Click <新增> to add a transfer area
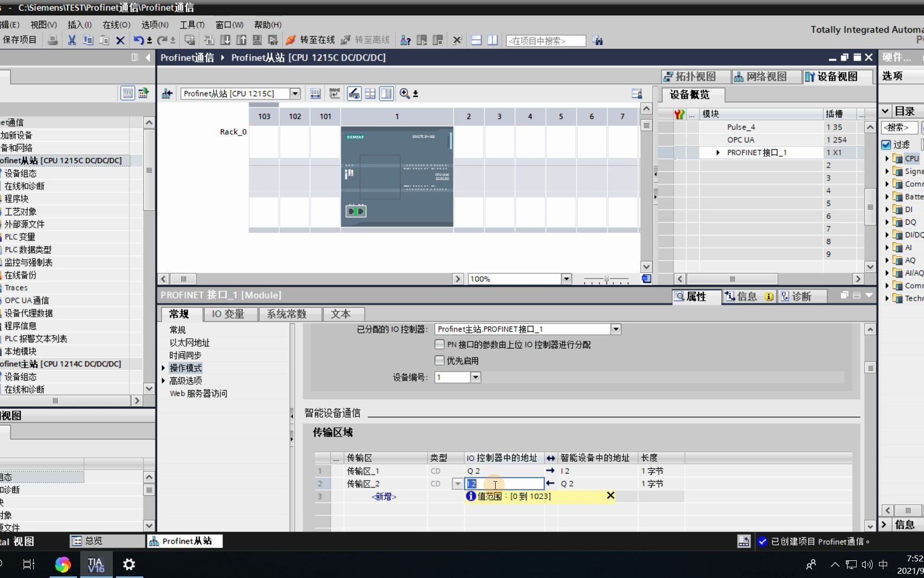Screen dimensions: 924x578 [383, 497]
